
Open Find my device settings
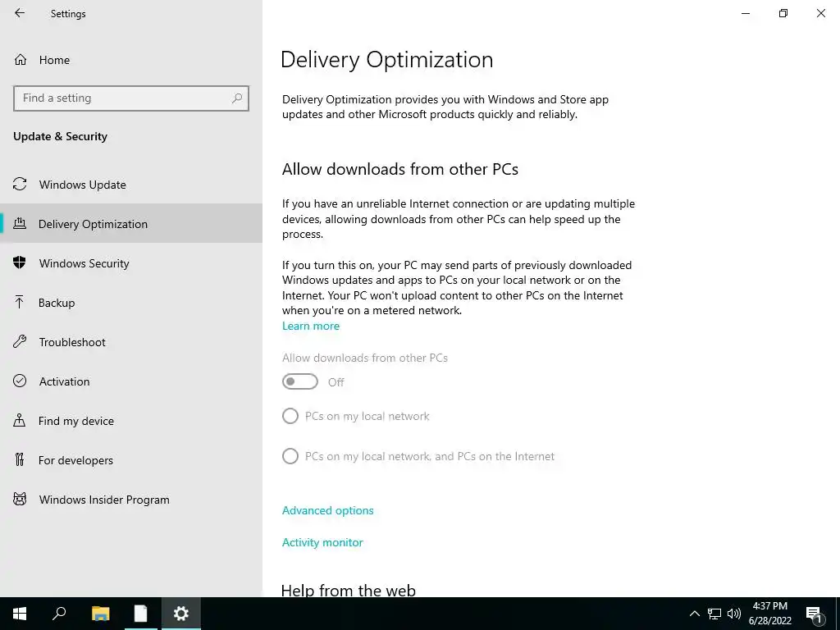[x=131, y=421]
